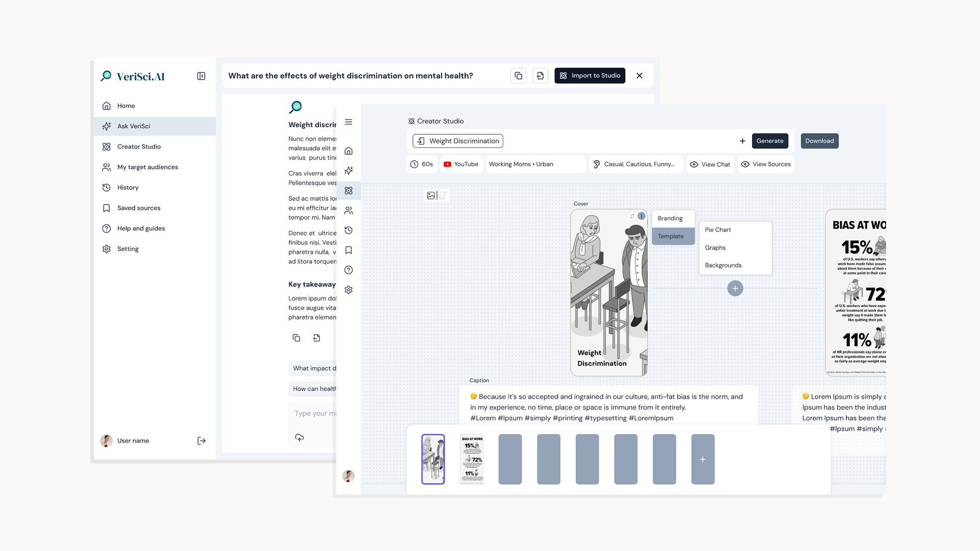
Task: Select the Bias at Work slide thumbnail
Action: point(472,459)
